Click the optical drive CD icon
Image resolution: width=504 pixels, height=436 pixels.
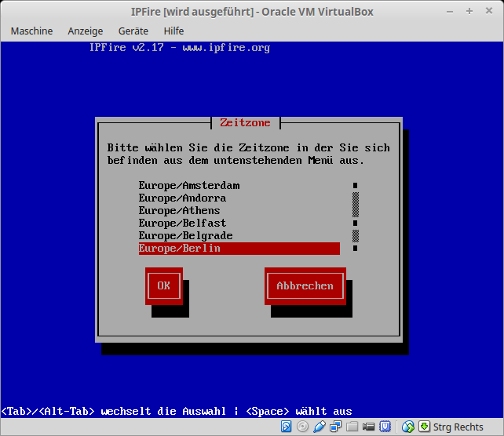(x=302, y=427)
